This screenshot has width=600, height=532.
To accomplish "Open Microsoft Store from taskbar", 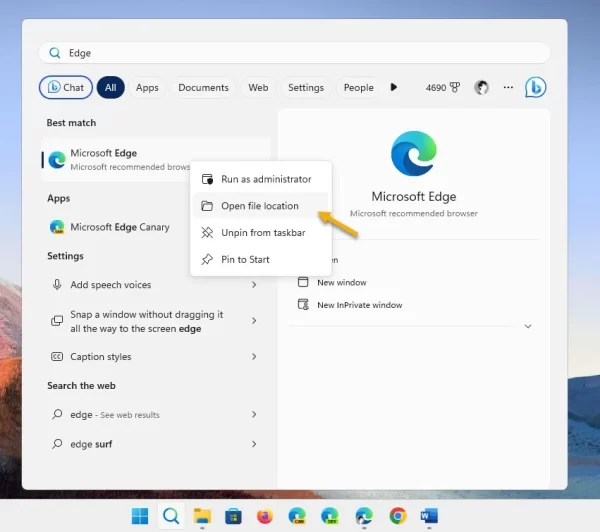I will [233, 517].
